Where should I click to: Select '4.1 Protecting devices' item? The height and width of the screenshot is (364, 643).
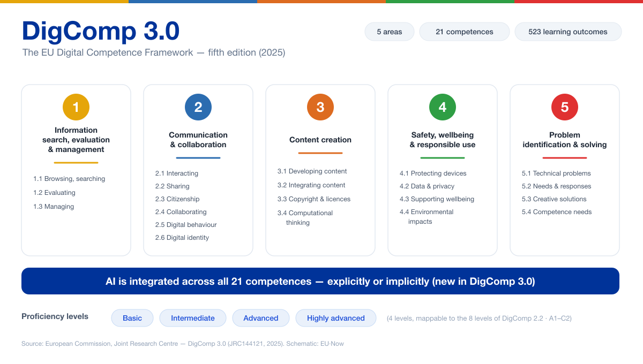(433, 173)
